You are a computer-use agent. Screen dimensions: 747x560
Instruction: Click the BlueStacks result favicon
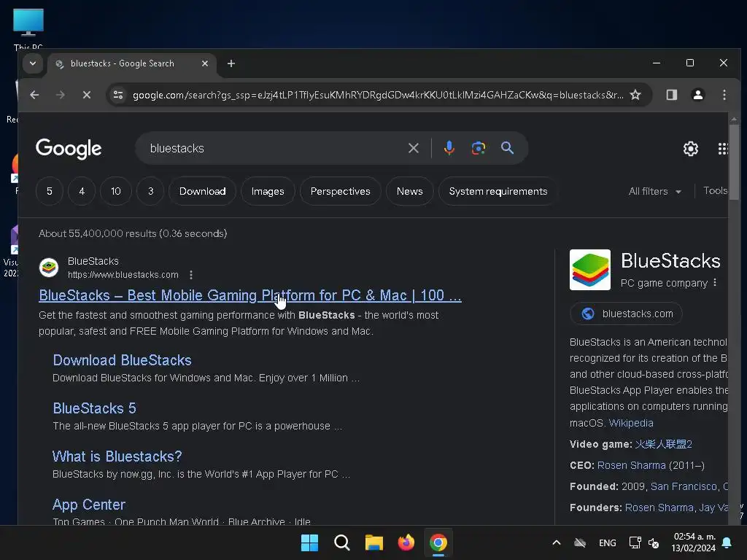(49, 268)
